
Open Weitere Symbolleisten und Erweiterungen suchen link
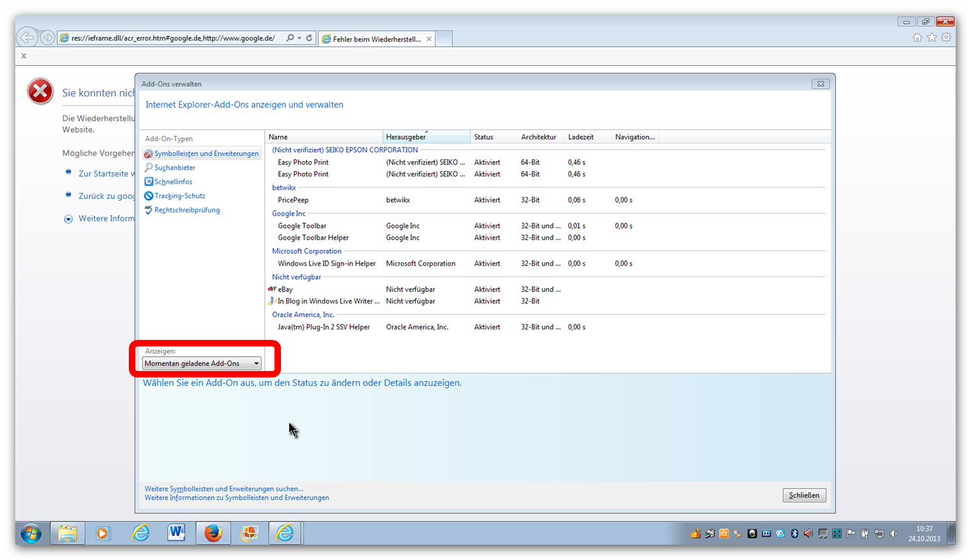[x=223, y=489]
